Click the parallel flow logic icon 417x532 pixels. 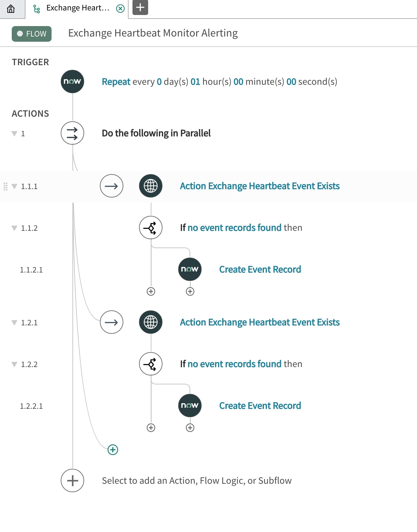point(72,133)
